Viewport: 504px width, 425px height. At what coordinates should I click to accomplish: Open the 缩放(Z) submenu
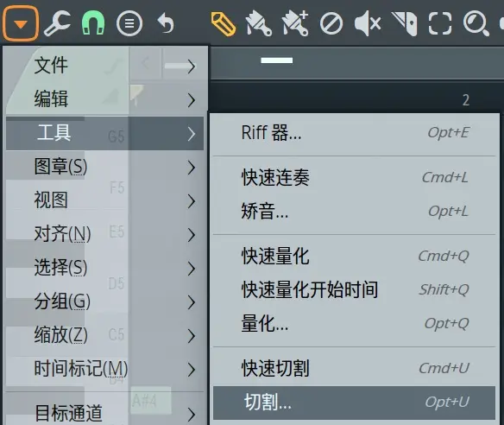click(x=104, y=336)
